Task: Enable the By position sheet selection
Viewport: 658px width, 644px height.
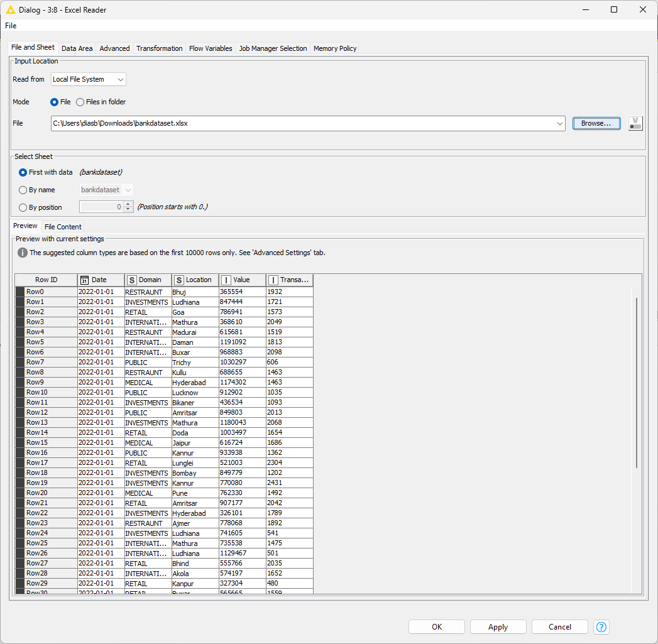Action: click(x=23, y=207)
